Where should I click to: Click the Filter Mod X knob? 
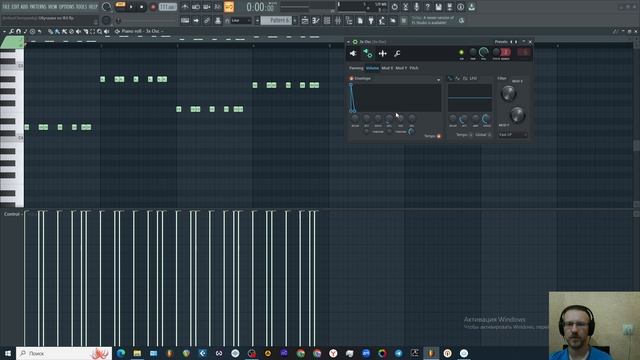click(509, 93)
